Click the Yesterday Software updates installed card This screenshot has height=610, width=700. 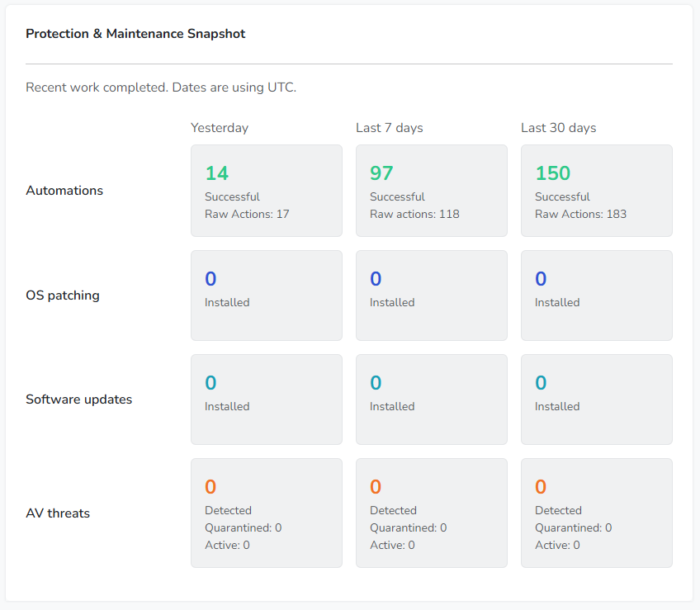[266, 400]
